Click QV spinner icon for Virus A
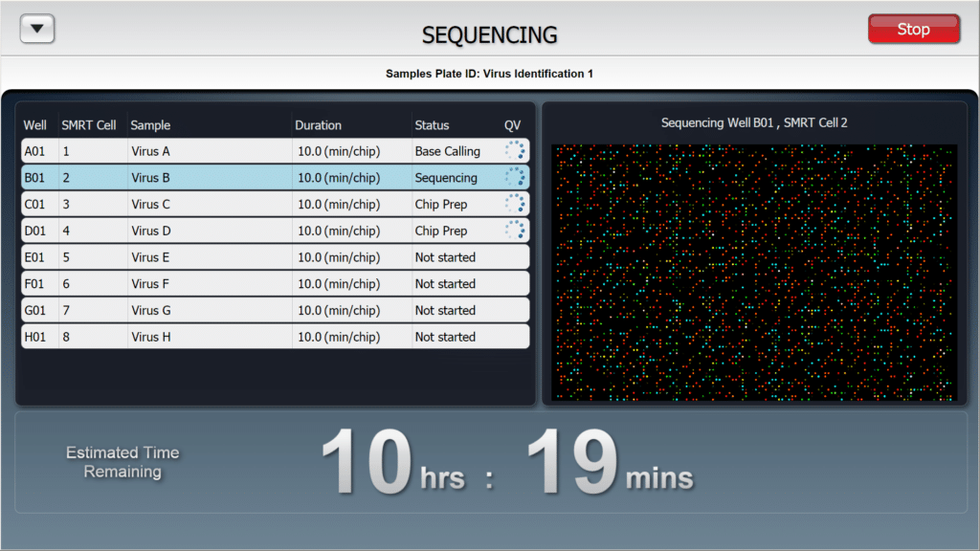980x551 pixels. pos(515,151)
